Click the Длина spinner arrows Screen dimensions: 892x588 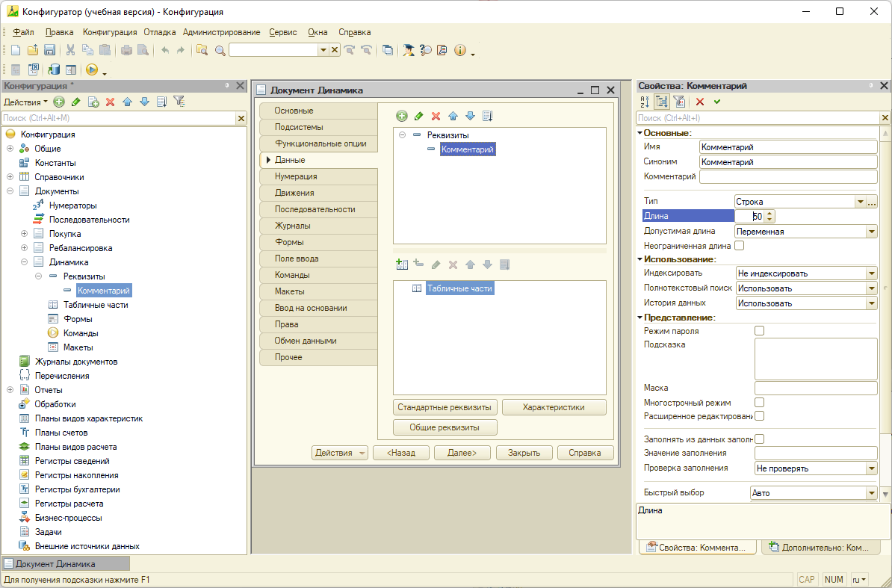tap(769, 216)
